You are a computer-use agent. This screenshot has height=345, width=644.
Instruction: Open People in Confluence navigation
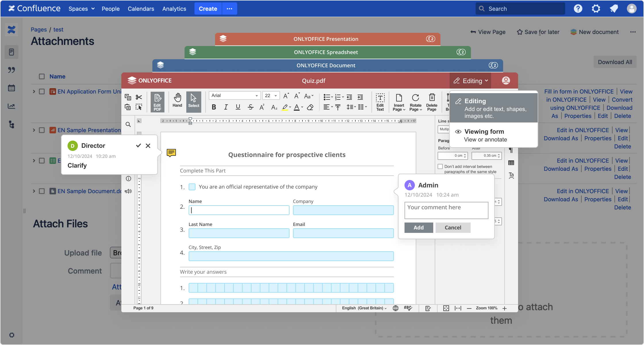point(110,9)
